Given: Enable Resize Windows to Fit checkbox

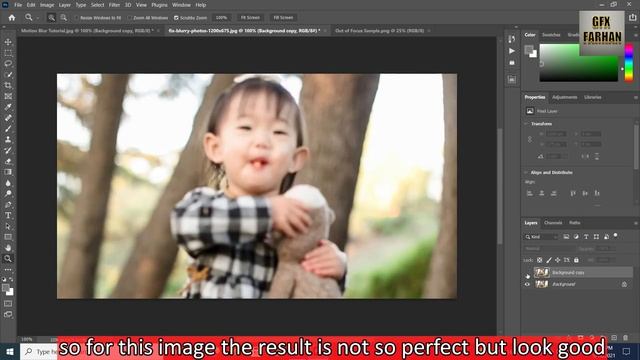Looking at the screenshot, I should pyautogui.click(x=76, y=18).
